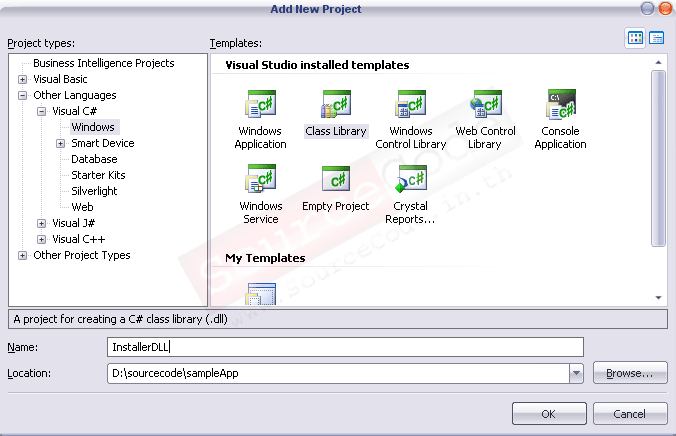
Task: Click the C# class library description text
Action: [x=120, y=320]
